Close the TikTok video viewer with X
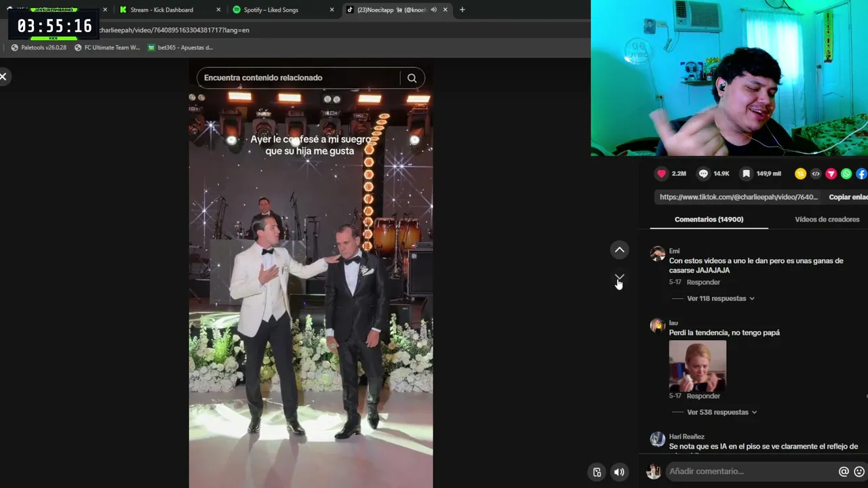The height and width of the screenshot is (488, 868). (x=3, y=77)
